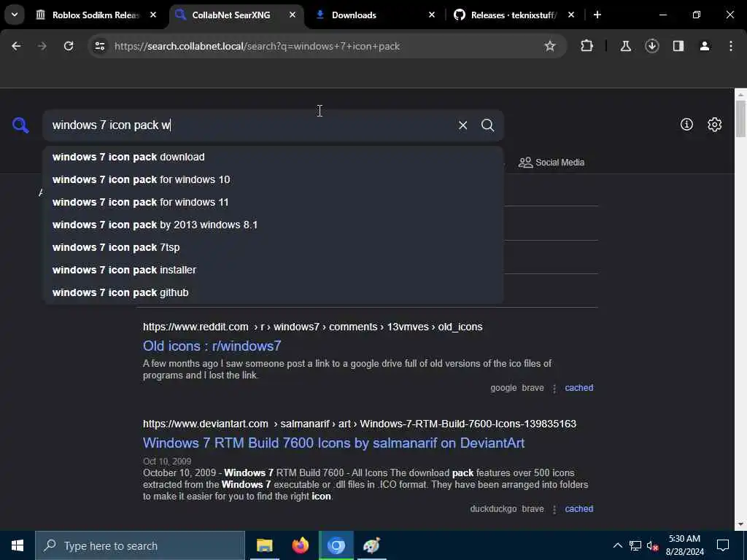Show hidden system tray icons
Image resolution: width=747 pixels, height=560 pixels.
[617, 545]
